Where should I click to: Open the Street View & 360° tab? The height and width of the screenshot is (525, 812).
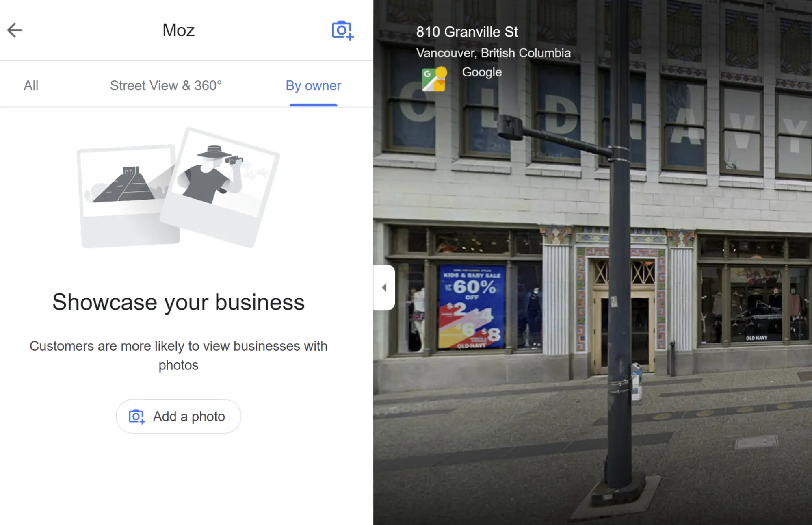point(166,86)
